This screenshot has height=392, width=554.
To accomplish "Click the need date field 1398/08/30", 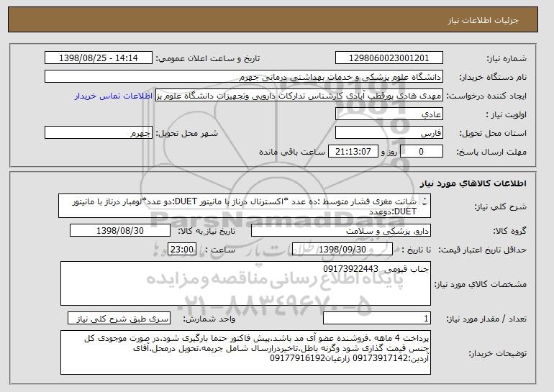I will click(120, 231).
